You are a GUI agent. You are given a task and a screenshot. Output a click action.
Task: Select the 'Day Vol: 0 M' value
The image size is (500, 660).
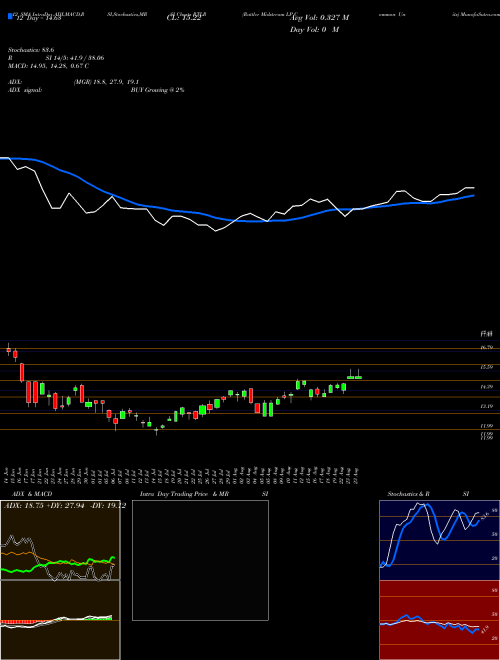pyautogui.click(x=314, y=29)
